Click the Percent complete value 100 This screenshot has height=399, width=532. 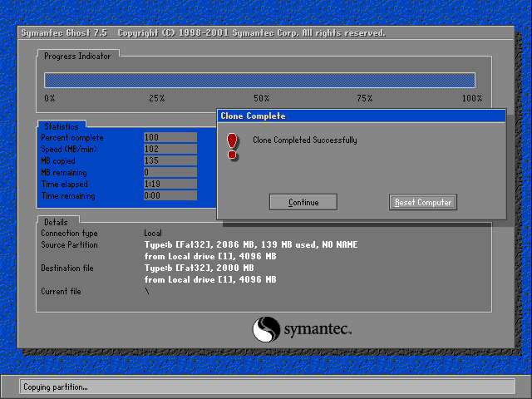pos(170,137)
